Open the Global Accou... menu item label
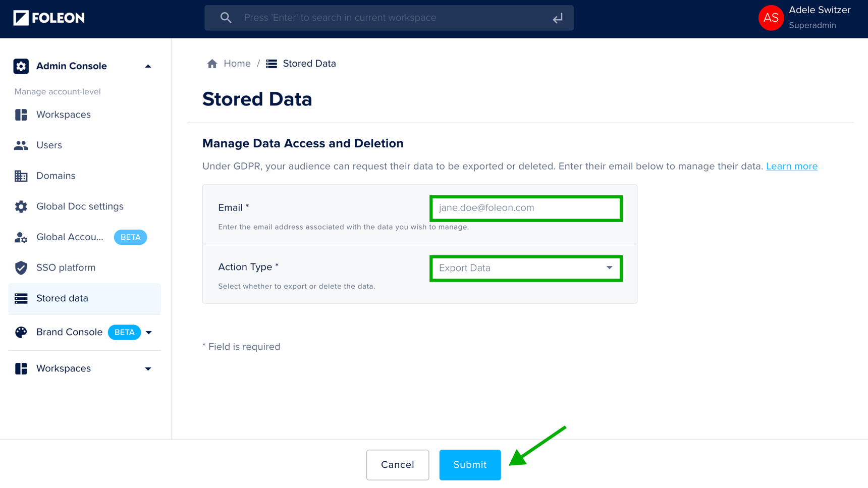Image resolution: width=868 pixels, height=488 pixels. pyautogui.click(x=70, y=237)
